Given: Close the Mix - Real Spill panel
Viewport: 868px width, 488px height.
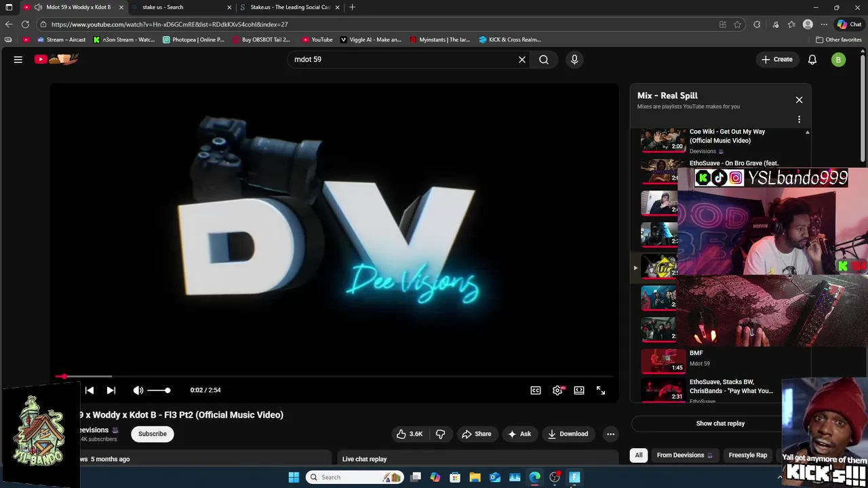Looking at the screenshot, I should (x=799, y=100).
